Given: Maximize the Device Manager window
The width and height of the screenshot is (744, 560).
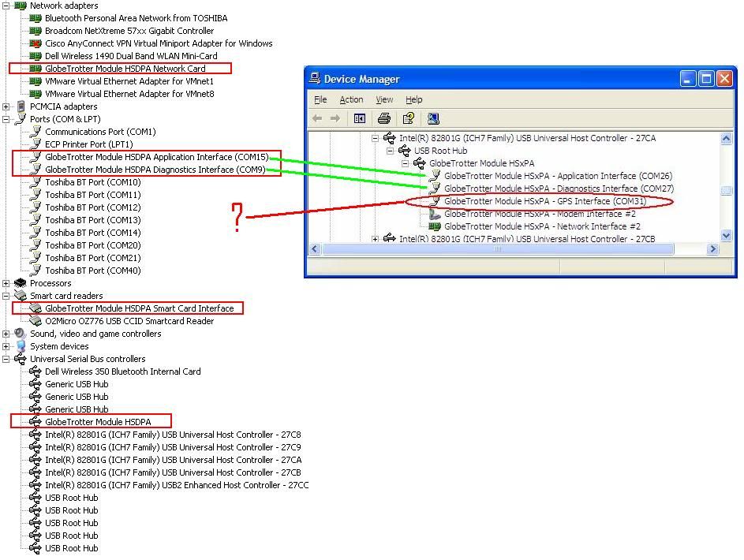Looking at the screenshot, I should [706, 79].
